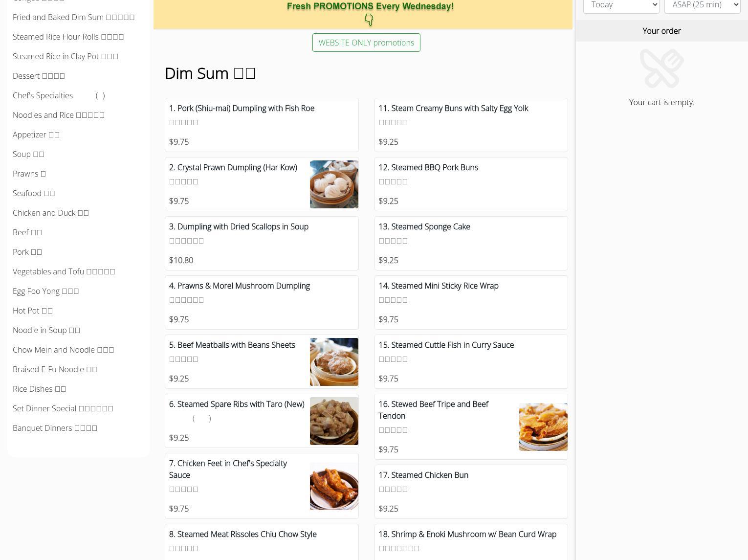748x560 pixels.
Task: Click the $10.80 price of scallop dumpling
Action: coord(181,260)
